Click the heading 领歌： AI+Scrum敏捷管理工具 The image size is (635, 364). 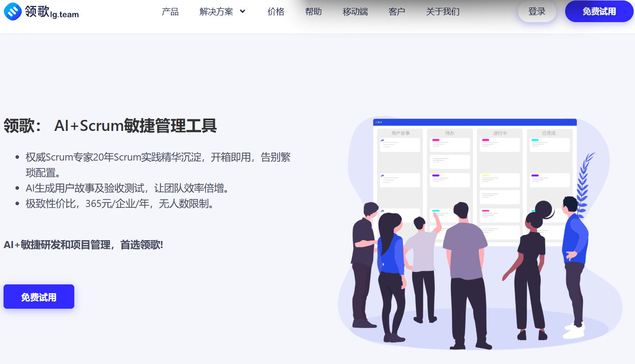(x=110, y=126)
